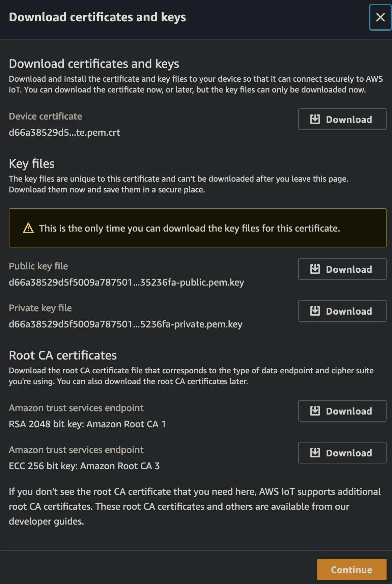Click the download icon for Private key file
The width and height of the screenshot is (392, 584).
315,311
